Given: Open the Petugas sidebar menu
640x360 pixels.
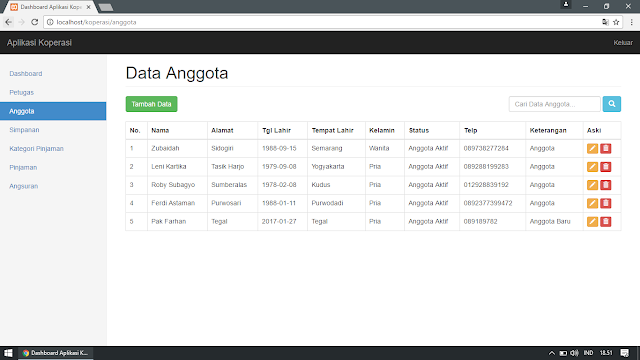Looking at the screenshot, I should point(22,93).
